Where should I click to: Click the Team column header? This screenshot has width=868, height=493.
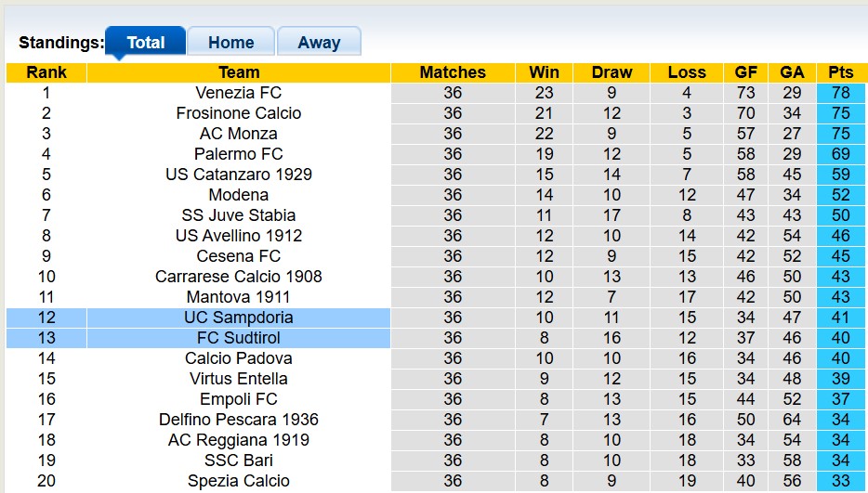tap(238, 72)
